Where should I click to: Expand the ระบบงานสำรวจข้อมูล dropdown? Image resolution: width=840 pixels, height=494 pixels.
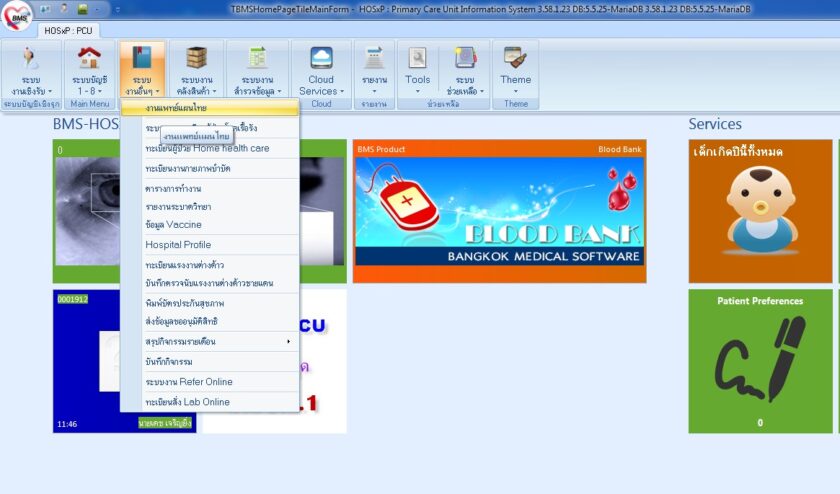258,71
